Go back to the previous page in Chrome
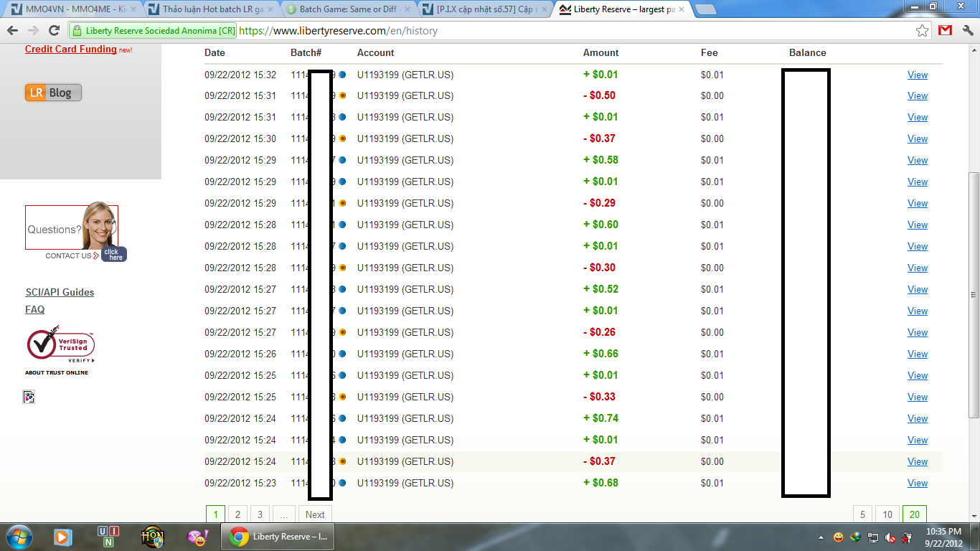This screenshot has width=980, height=551. [x=12, y=31]
